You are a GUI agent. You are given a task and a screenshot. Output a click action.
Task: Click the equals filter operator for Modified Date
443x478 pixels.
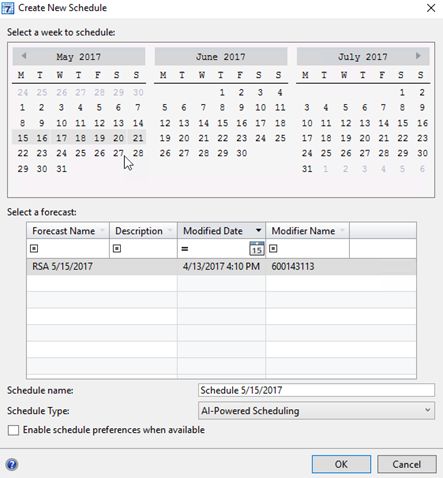(x=185, y=249)
